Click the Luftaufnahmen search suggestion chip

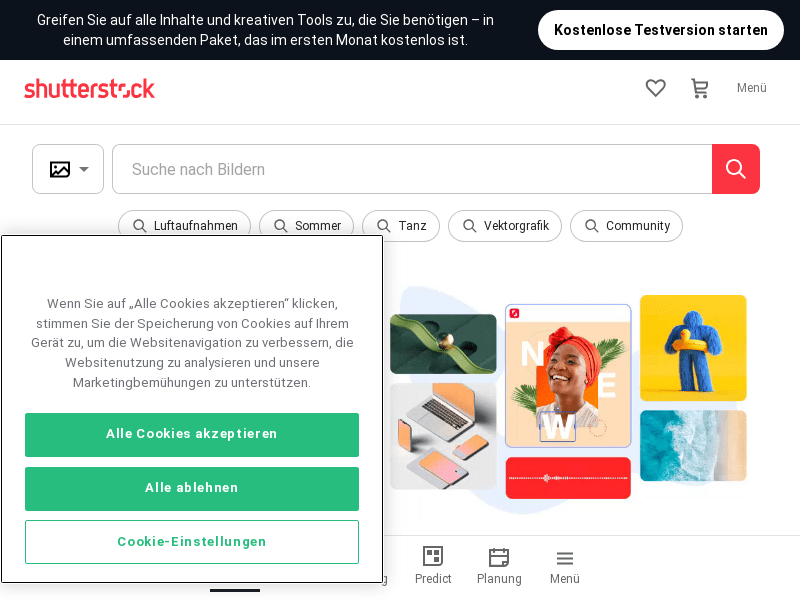pos(185,226)
